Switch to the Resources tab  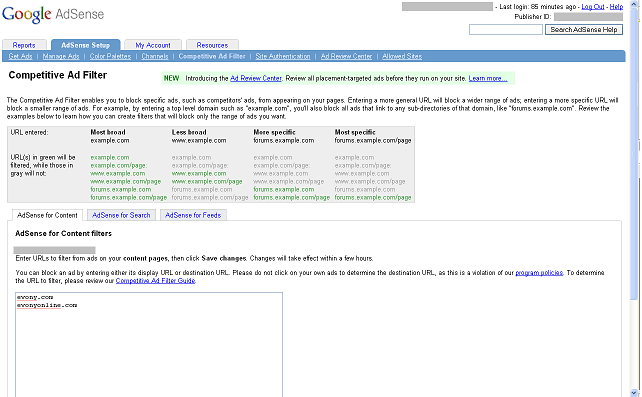coord(212,45)
